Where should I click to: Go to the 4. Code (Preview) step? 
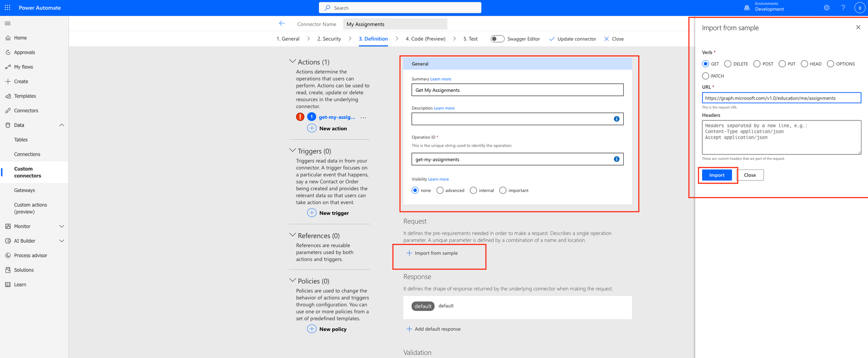click(425, 39)
